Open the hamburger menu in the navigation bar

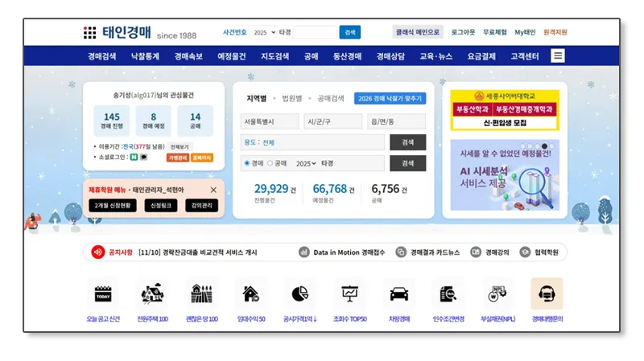point(558,56)
